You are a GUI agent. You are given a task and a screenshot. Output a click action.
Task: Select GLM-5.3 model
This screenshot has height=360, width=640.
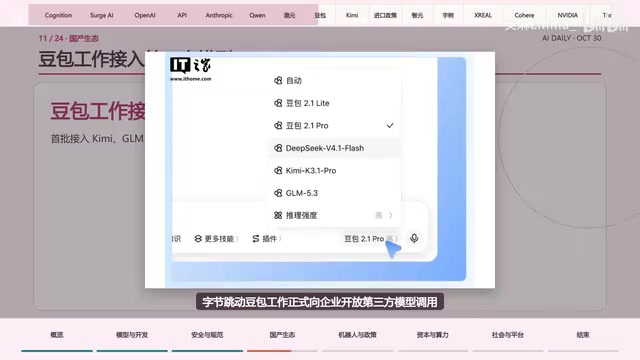(x=334, y=193)
